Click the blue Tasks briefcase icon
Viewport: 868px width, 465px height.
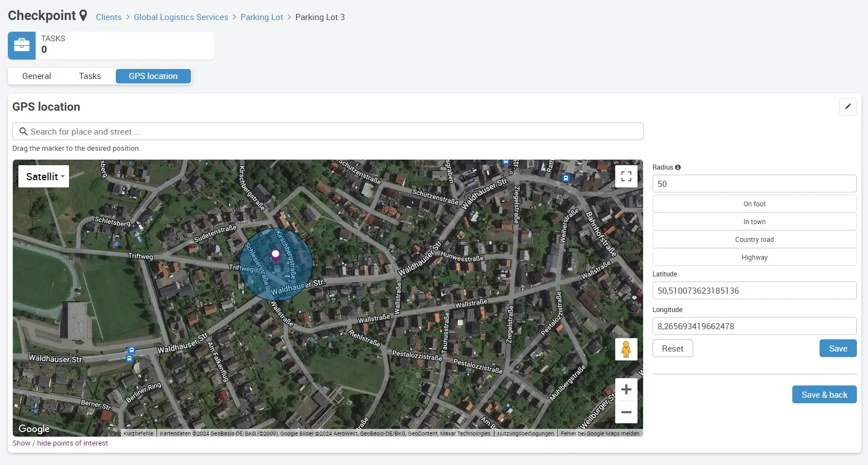21,45
